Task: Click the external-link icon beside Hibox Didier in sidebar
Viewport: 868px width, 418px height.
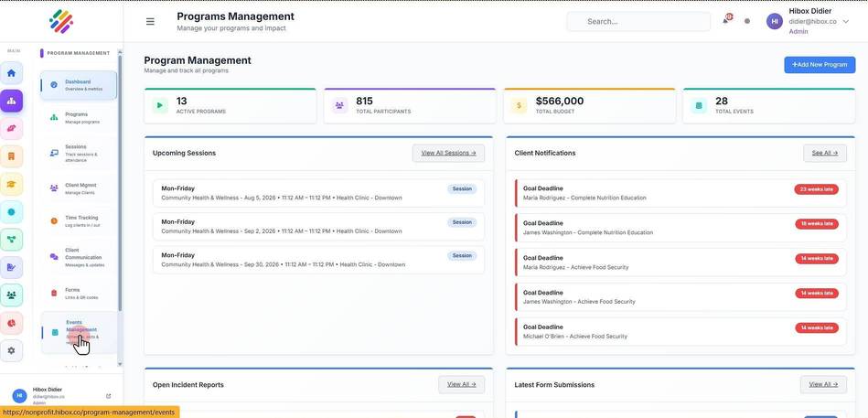Action: (x=109, y=396)
